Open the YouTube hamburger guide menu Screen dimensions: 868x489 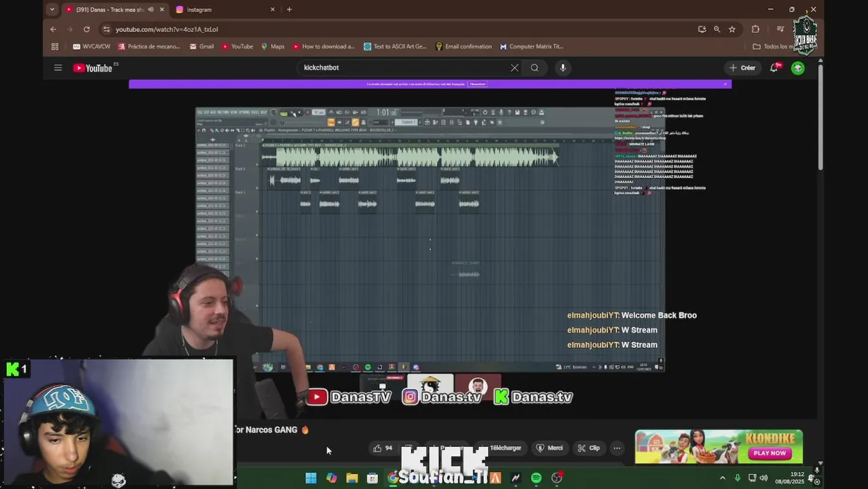(x=58, y=68)
